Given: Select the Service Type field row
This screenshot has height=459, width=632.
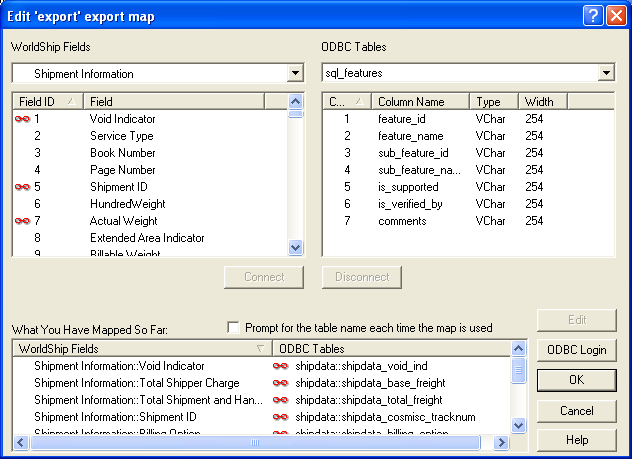Looking at the screenshot, I should coord(150,136).
